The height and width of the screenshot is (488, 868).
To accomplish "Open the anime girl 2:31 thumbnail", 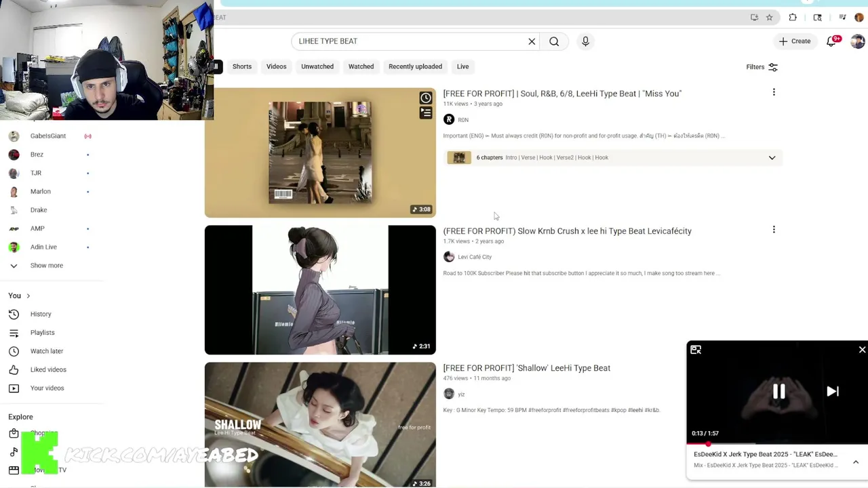I will [320, 290].
